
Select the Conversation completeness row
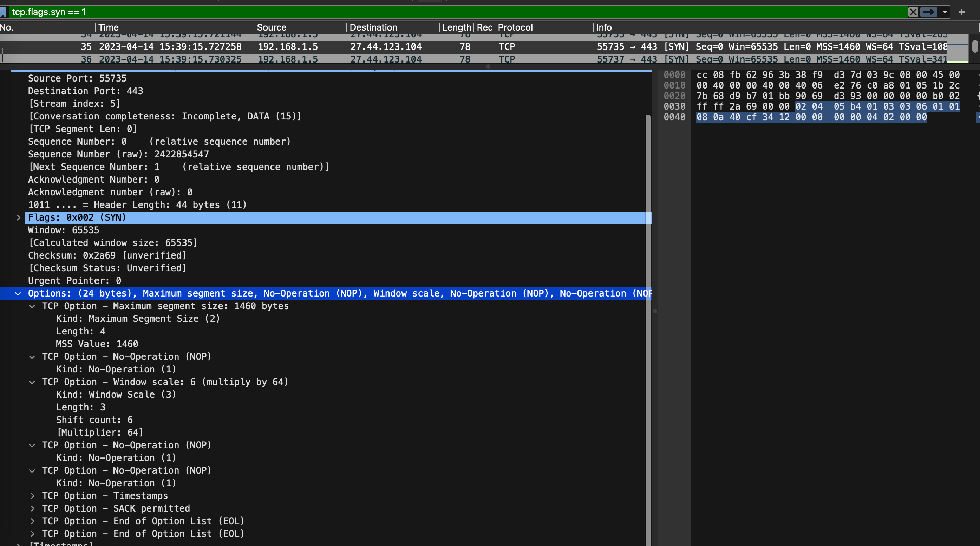(x=165, y=116)
